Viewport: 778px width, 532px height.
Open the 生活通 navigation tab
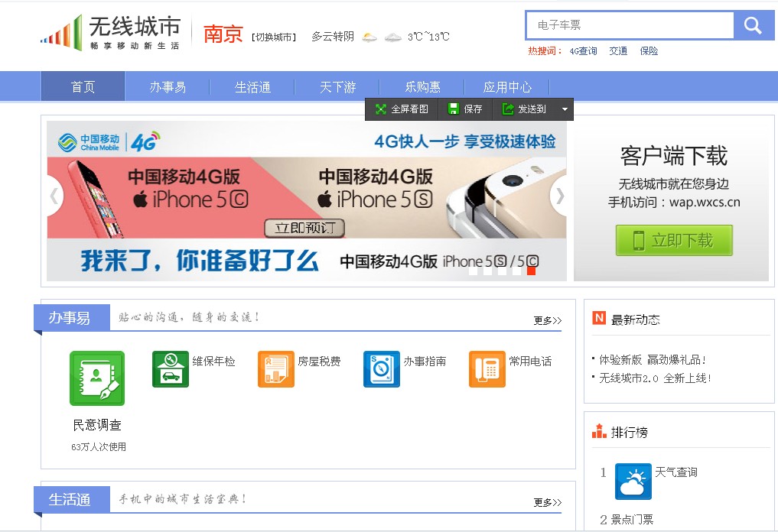point(252,87)
